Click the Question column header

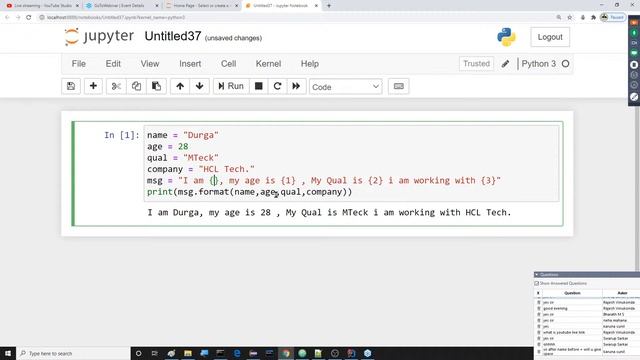[572, 293]
